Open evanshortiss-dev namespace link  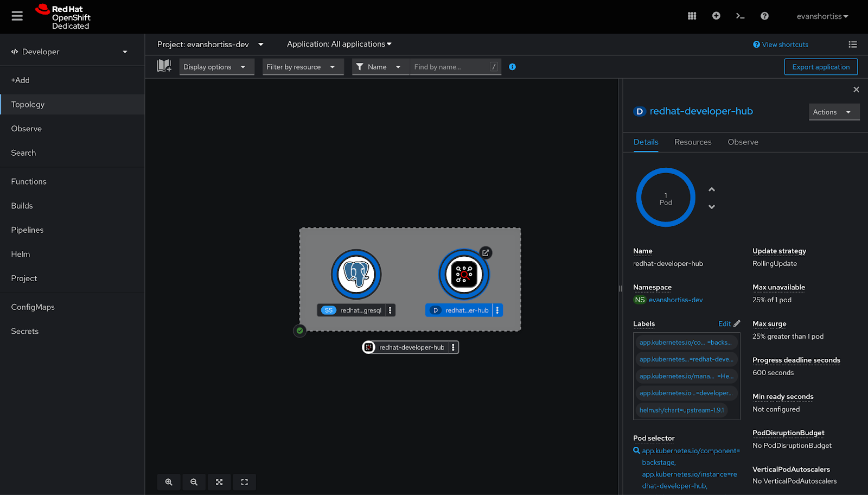pos(675,300)
